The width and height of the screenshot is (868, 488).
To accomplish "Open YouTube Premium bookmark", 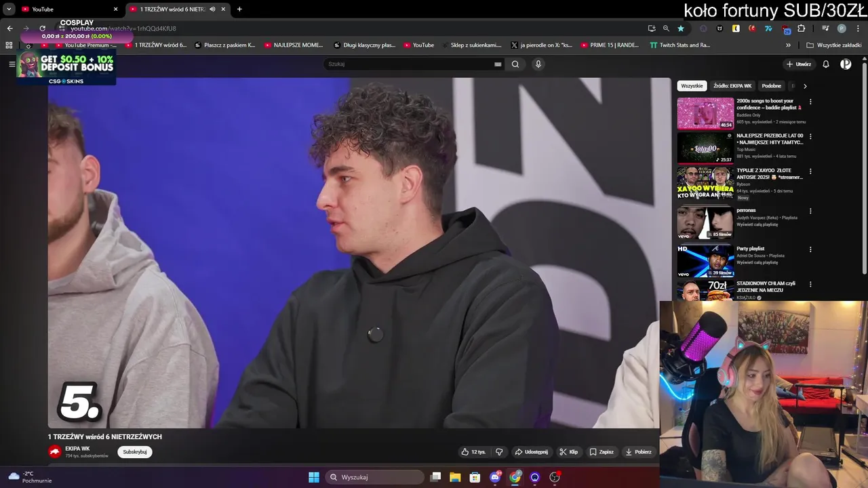I will pyautogui.click(x=85, y=45).
